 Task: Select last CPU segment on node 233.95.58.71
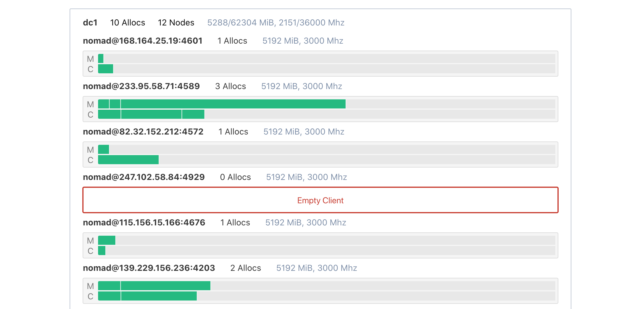point(193,114)
